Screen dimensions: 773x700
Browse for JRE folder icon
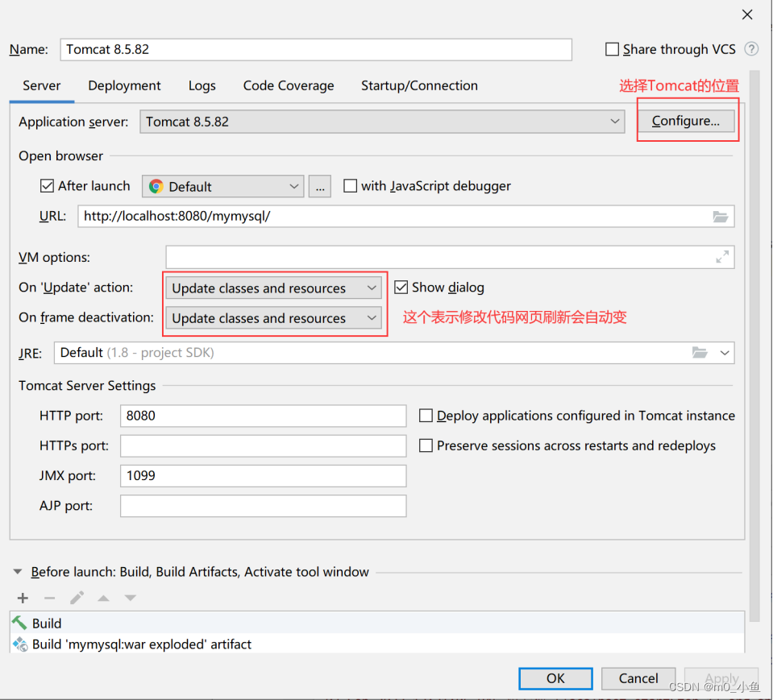point(700,353)
